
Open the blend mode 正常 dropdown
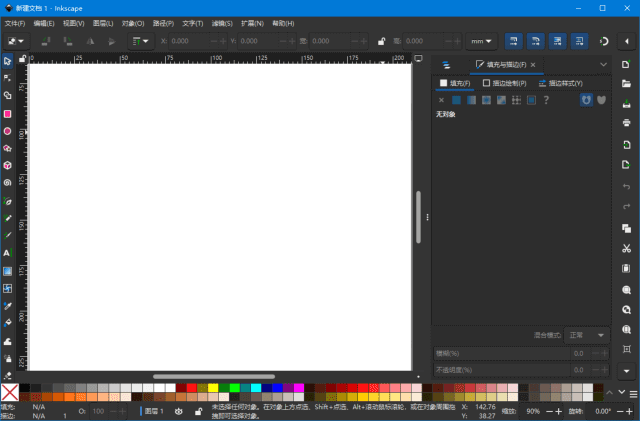click(586, 334)
